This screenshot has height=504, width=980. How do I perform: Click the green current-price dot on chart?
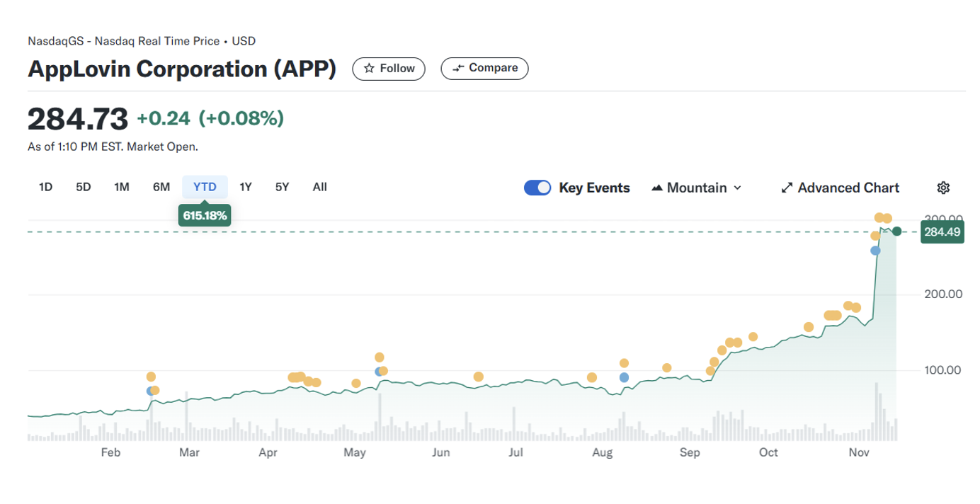897,231
